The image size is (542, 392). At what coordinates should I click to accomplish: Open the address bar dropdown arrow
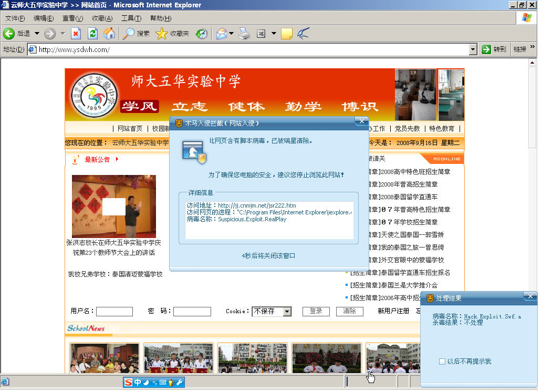tap(473, 49)
